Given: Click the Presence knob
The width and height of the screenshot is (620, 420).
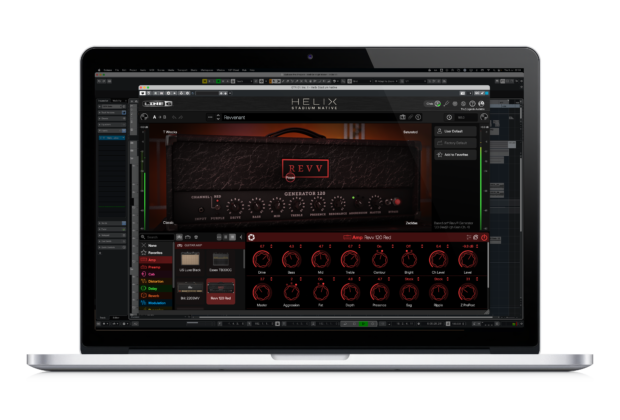Looking at the screenshot, I should (380, 293).
